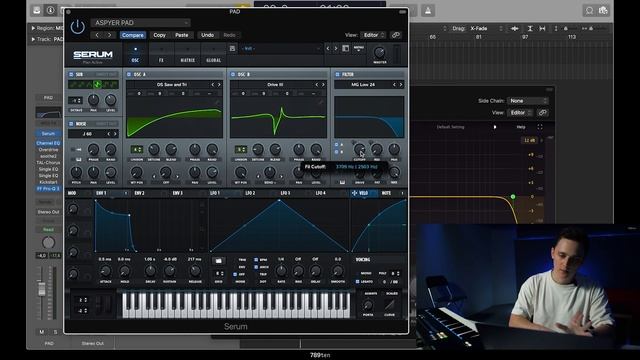The image size is (640, 360).
Task: Select the NOTE tab
Action: tap(386, 193)
